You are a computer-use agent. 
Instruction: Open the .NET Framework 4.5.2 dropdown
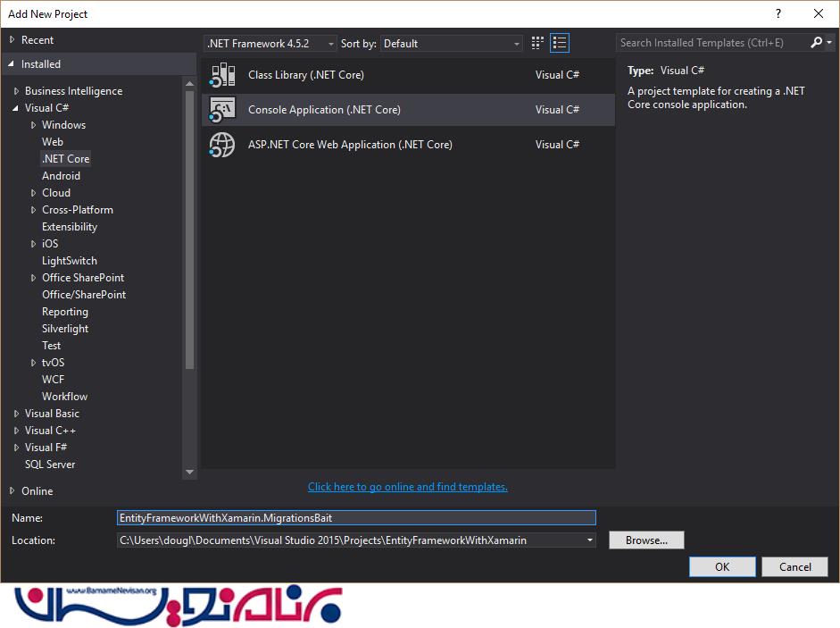270,44
